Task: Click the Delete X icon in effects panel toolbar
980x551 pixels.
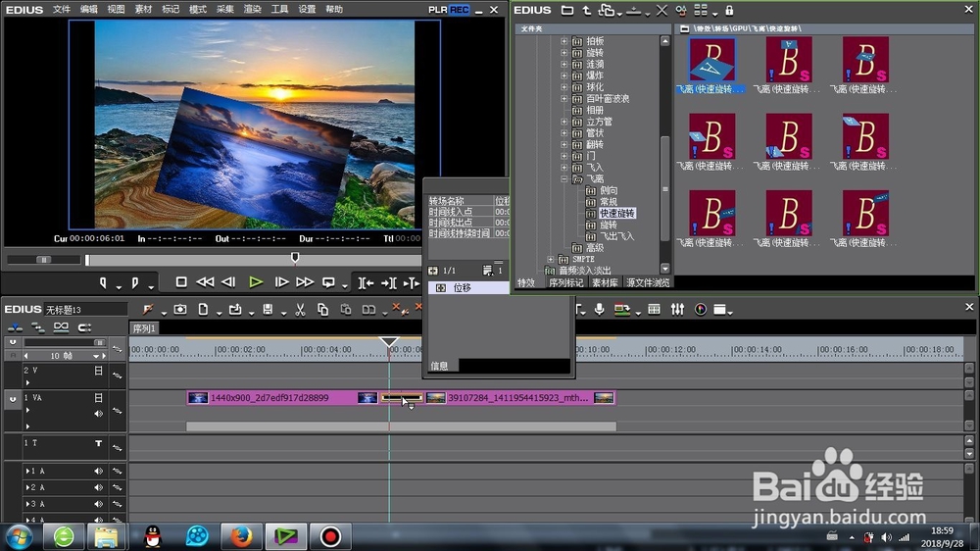Action: click(661, 10)
